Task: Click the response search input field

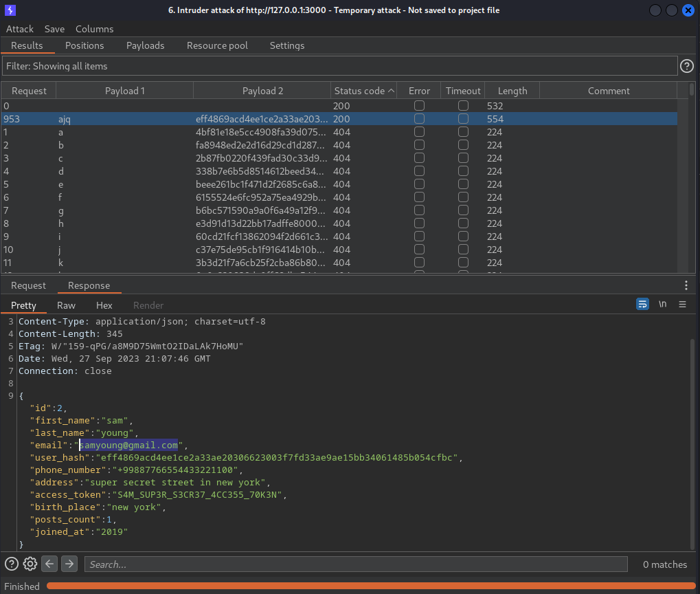Action: pos(356,564)
